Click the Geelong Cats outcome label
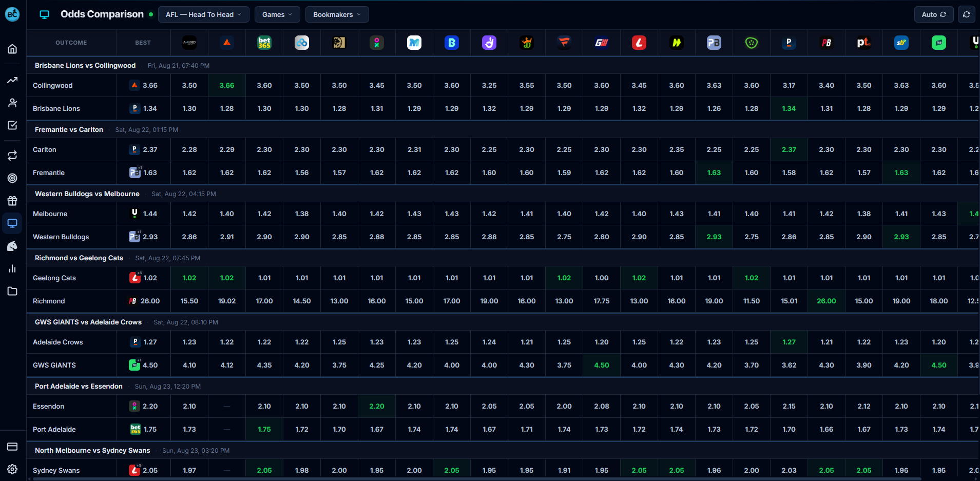The width and height of the screenshot is (980, 481). point(54,278)
